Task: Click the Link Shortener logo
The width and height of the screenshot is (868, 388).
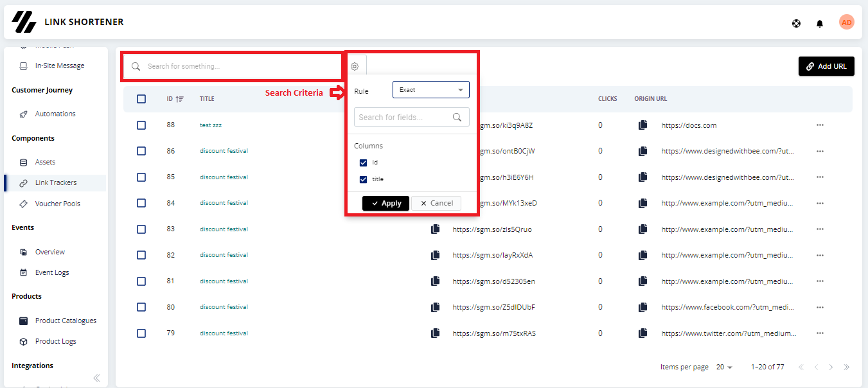Action: 24,22
